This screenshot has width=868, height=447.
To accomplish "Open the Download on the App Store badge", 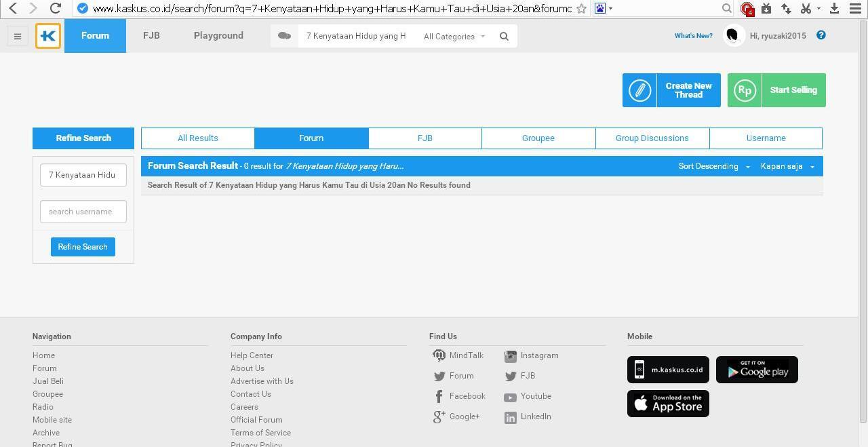I will [x=668, y=404].
